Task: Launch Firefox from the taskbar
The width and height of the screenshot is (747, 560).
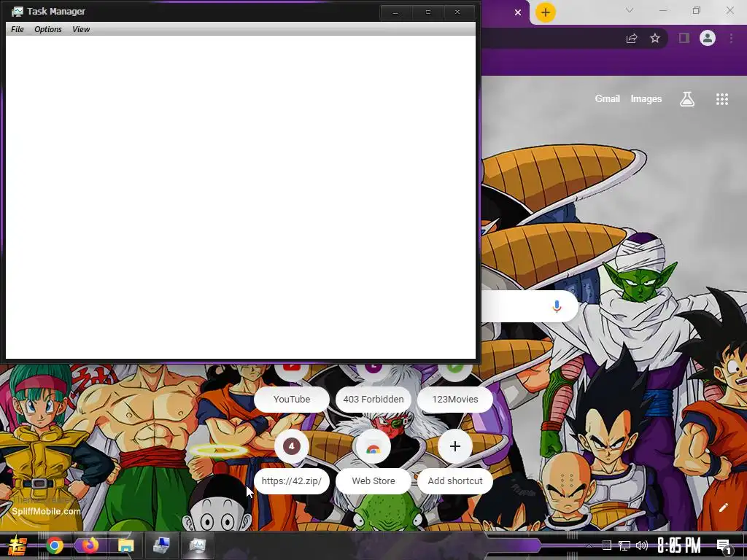Action: (90, 545)
